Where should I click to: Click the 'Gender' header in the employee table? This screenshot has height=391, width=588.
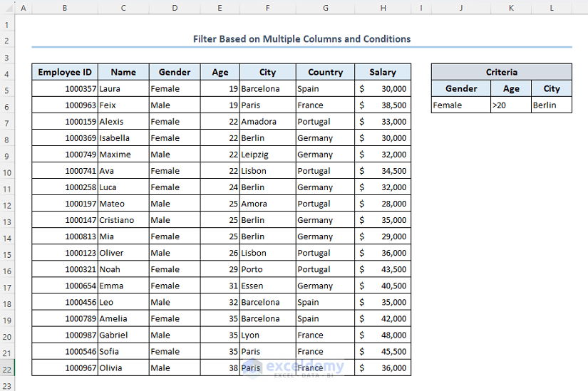(x=175, y=73)
